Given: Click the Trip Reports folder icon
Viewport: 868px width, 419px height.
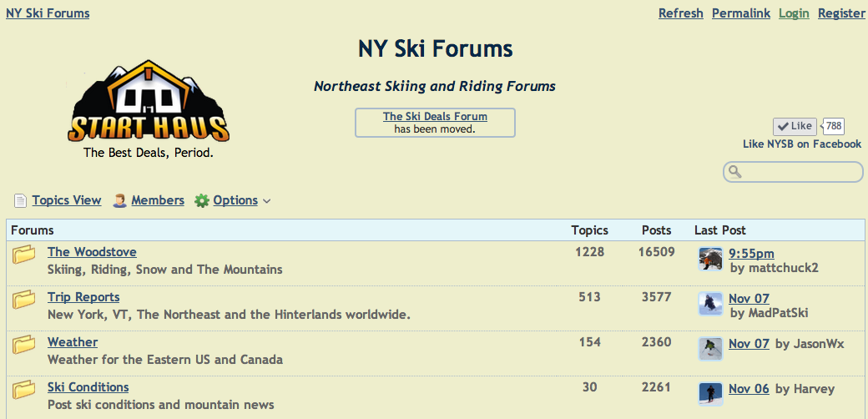Looking at the screenshot, I should (24, 300).
